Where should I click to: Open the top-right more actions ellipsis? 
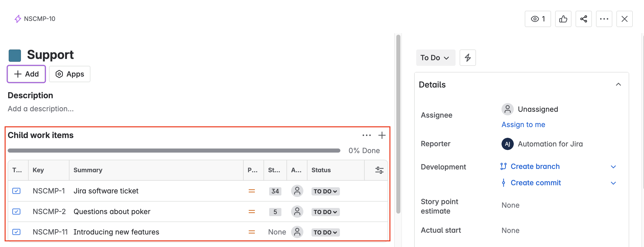[x=604, y=19]
